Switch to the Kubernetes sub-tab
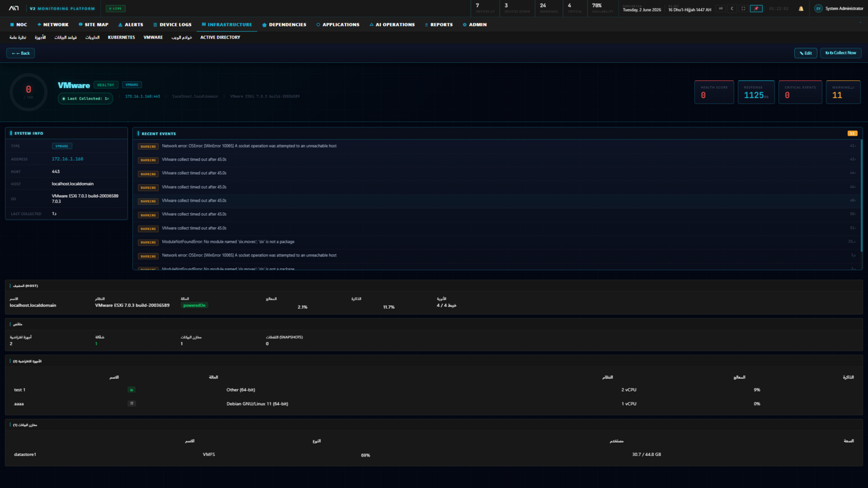This screenshot has height=488, width=868. pos(122,37)
